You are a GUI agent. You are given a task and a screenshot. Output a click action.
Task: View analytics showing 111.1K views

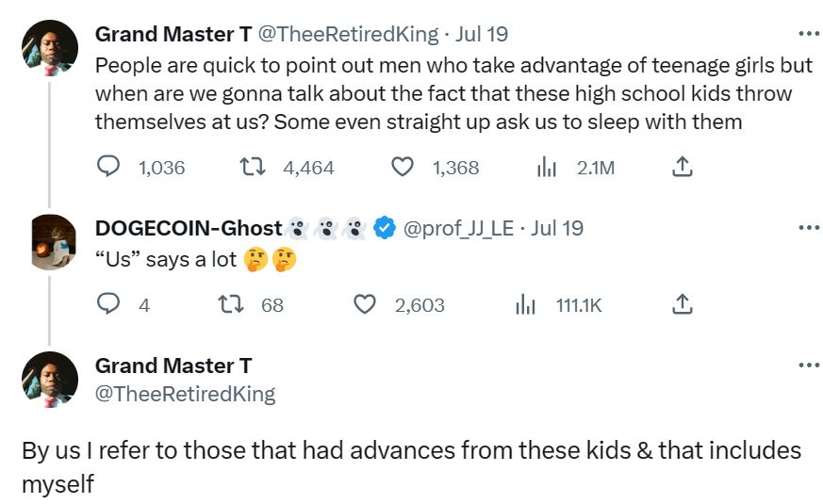pyautogui.click(x=525, y=304)
